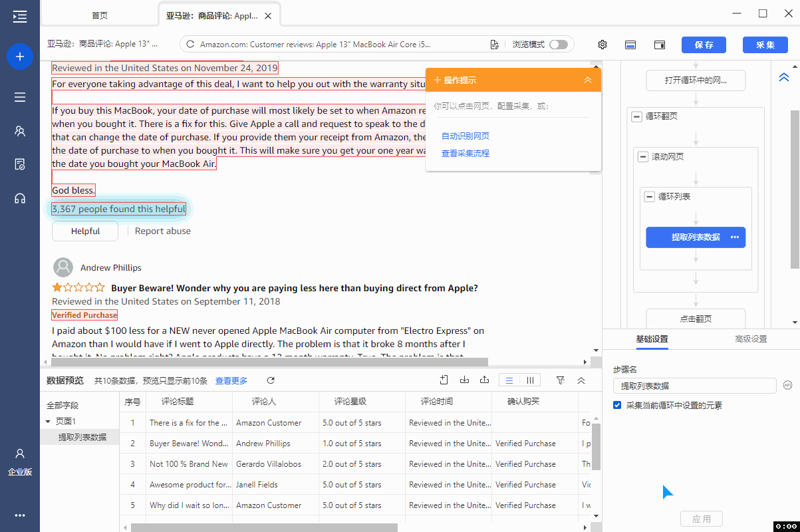This screenshot has height=532, width=800.
Task: Click the plus icon on 操作提示 header
Action: click(438, 80)
